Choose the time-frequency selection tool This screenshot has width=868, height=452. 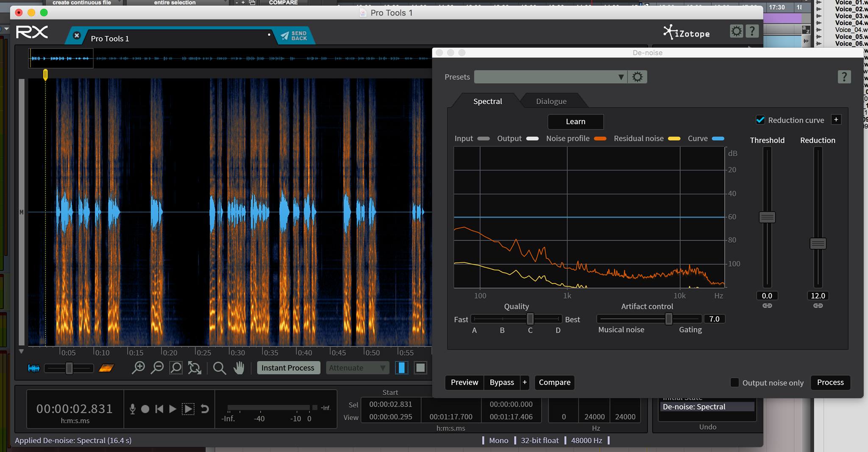(420, 368)
